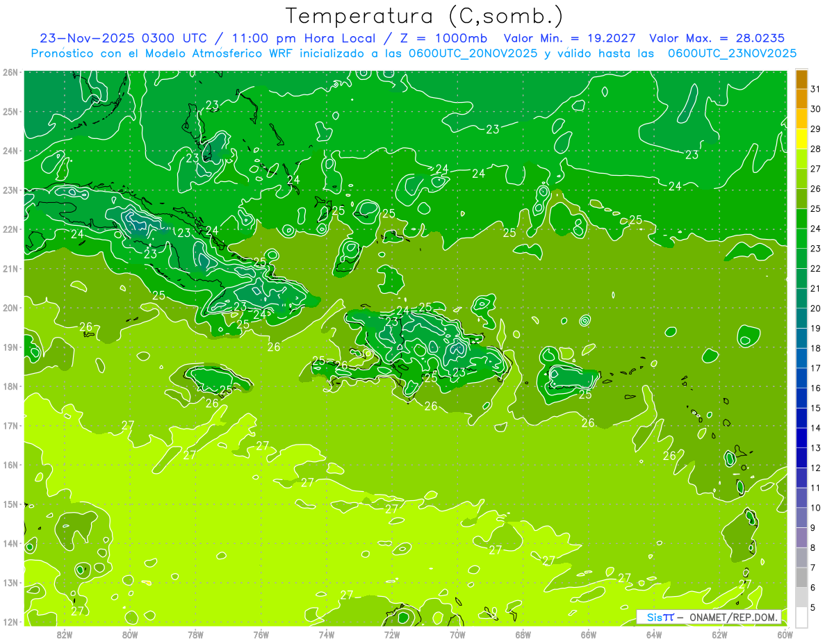Click the longitude label "60W"
This screenshot has width=834, height=644.
pyautogui.click(x=785, y=634)
